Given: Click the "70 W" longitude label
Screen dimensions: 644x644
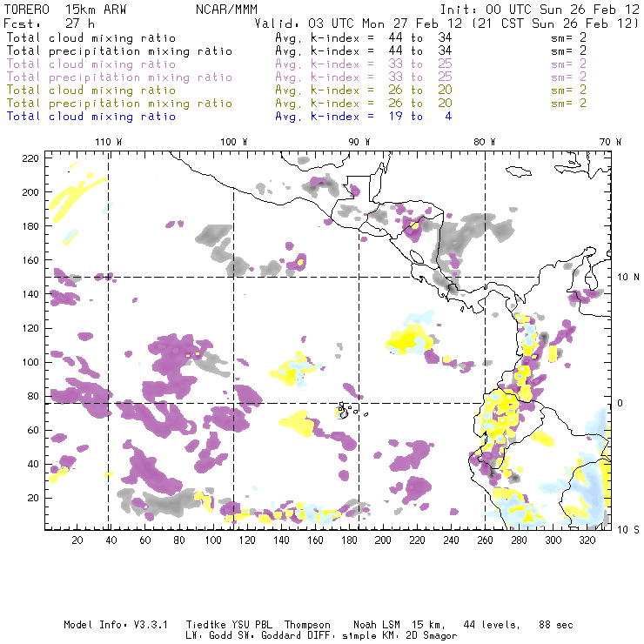Looking at the screenshot, I should 610,142.
